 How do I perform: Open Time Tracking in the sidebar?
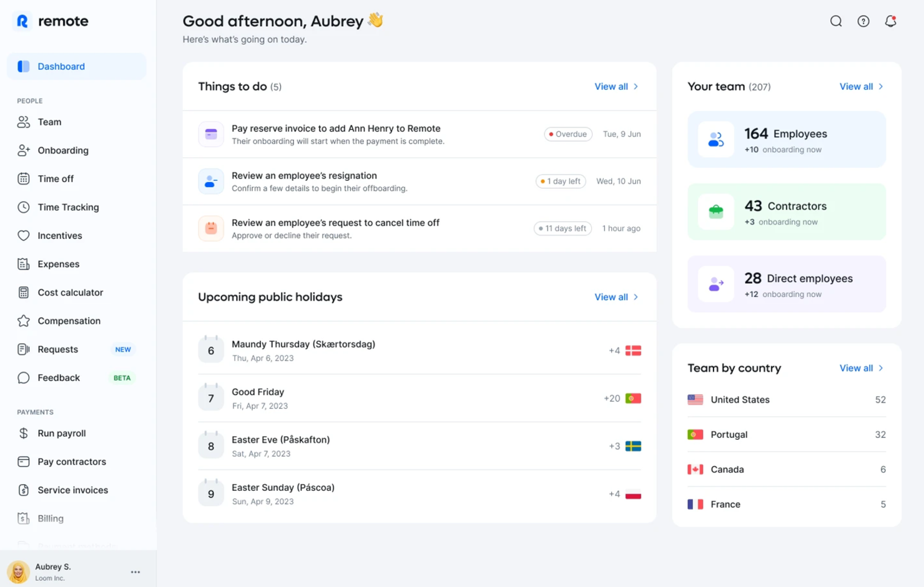pos(68,207)
